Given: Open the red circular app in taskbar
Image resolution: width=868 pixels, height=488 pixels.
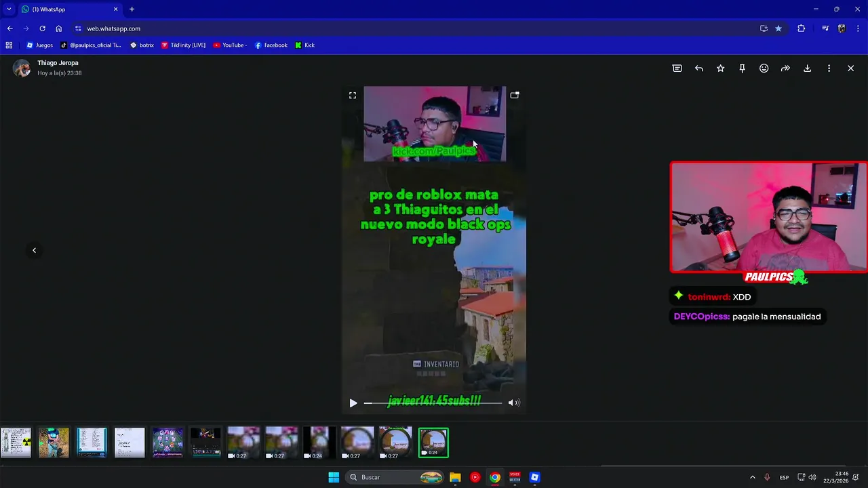Looking at the screenshot, I should click(475, 477).
